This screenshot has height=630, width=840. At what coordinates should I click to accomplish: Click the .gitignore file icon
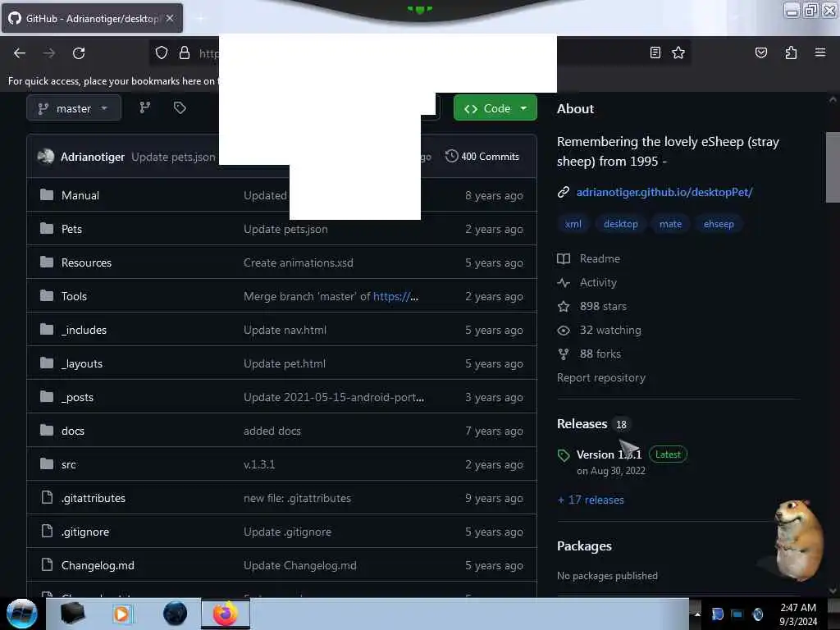(47, 531)
